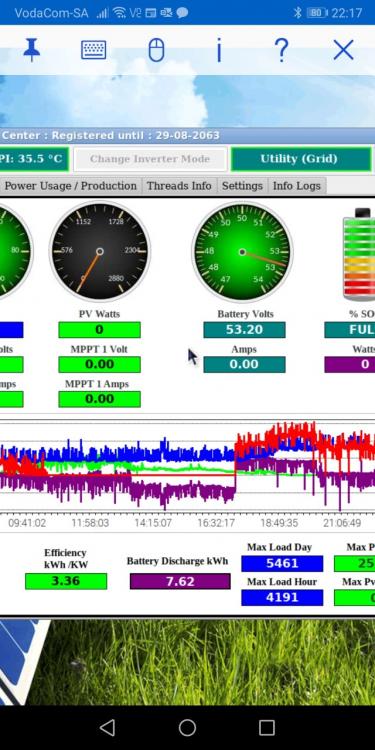The width and height of the screenshot is (375, 750).
Task: Select the Battery Volts value 53.20
Action: coord(244,330)
